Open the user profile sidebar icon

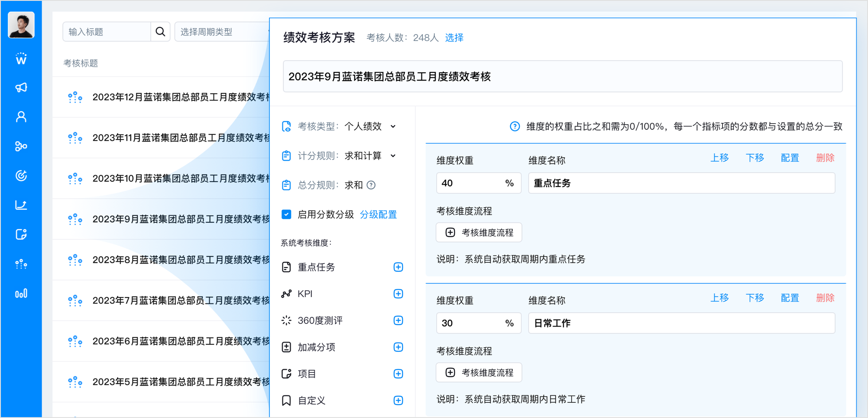21,117
